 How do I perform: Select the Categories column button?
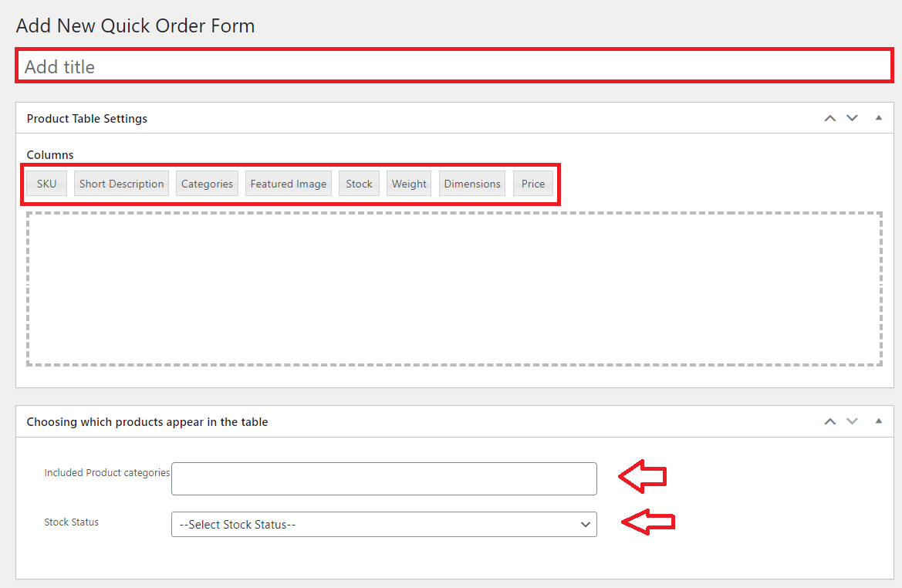point(207,184)
